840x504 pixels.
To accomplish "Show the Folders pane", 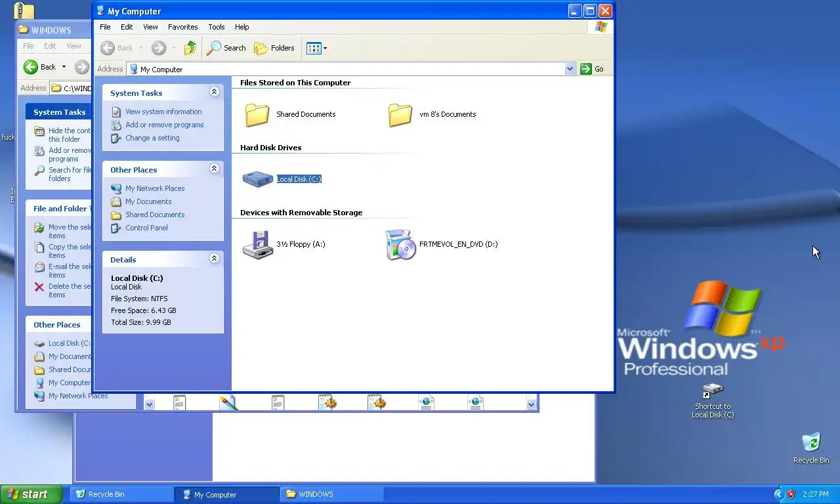I will 274,48.
